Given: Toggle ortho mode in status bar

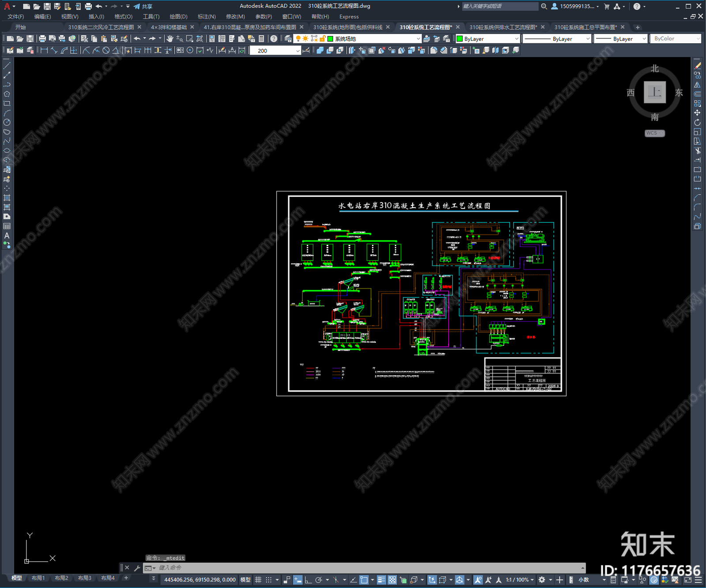Looking at the screenshot, I should [x=308, y=580].
